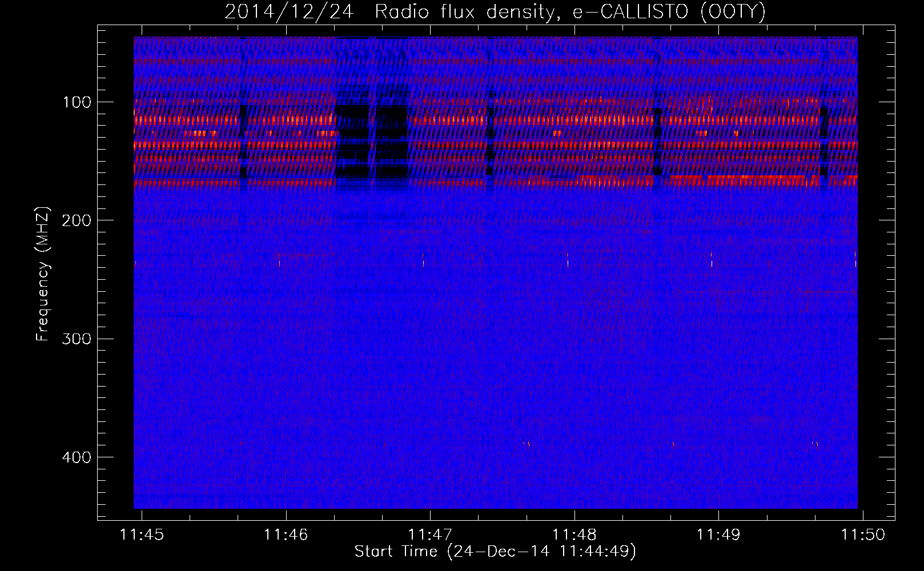The width and height of the screenshot is (924, 571).
Task: Click the 11:46 time tick label
Action: pyautogui.click(x=286, y=534)
